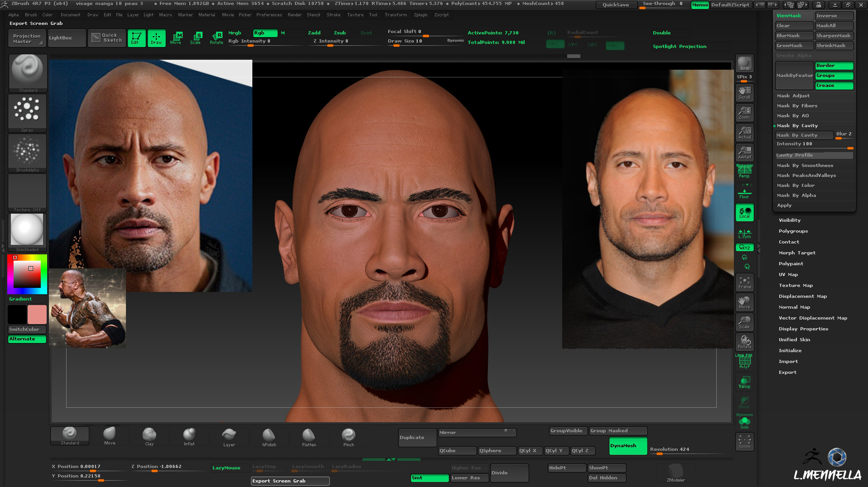Image resolution: width=868 pixels, height=487 pixels.
Task: Open the SkinShade4 material selector
Action: 27,233
